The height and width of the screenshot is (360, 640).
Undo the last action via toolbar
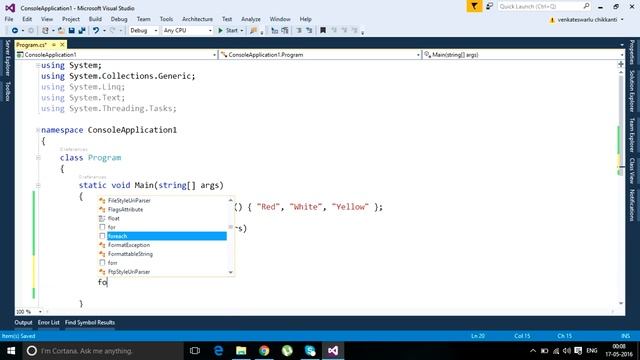pyautogui.click(x=96, y=31)
